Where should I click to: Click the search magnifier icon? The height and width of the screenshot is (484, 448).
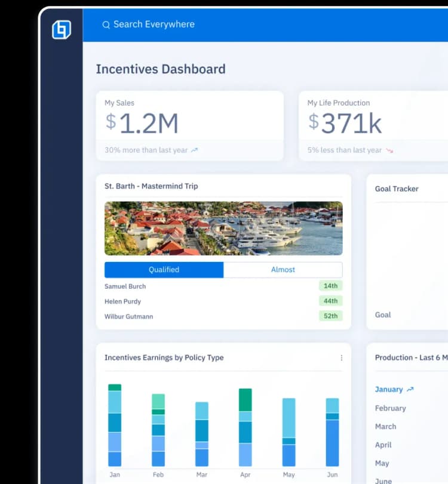pos(106,24)
